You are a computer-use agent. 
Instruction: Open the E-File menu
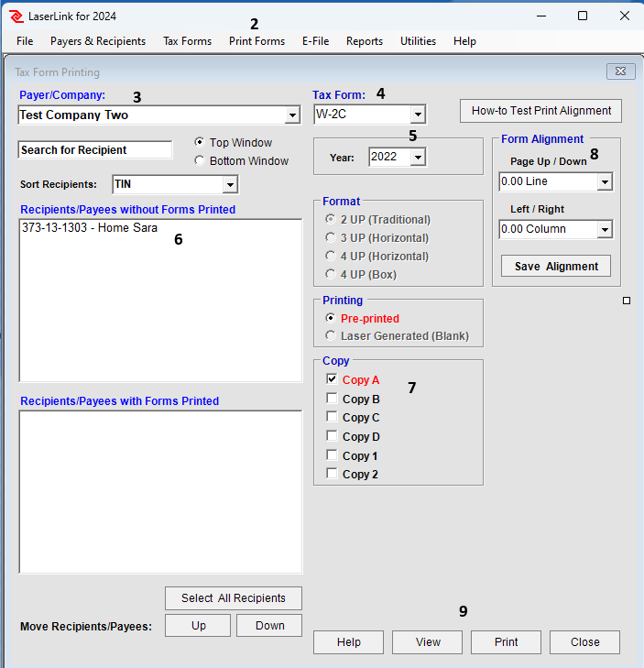click(x=315, y=41)
